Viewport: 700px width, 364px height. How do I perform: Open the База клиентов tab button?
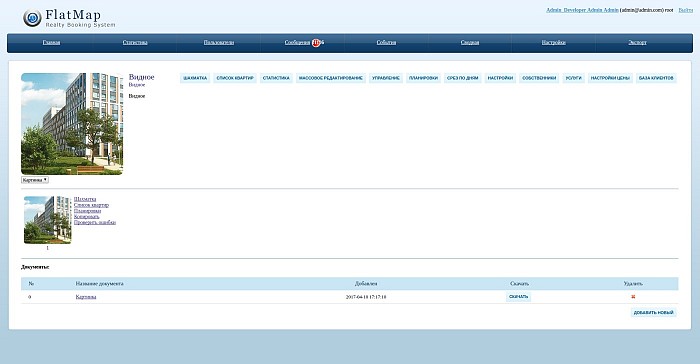click(656, 78)
